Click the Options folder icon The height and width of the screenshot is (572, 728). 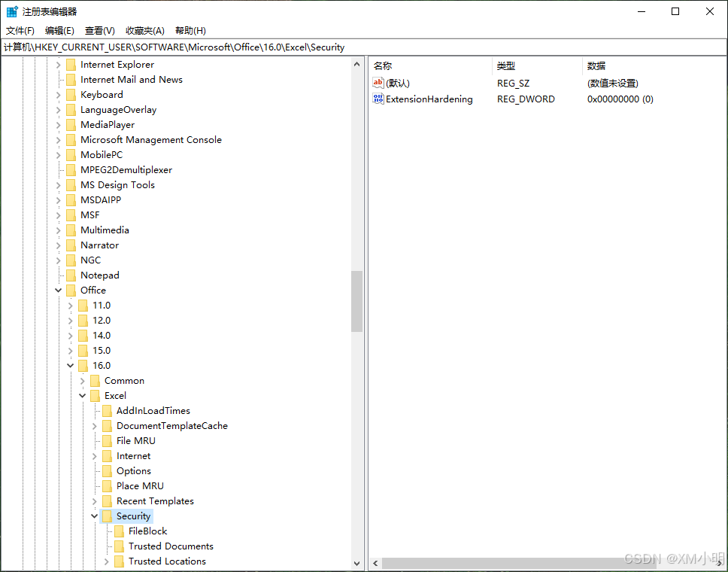pos(108,471)
